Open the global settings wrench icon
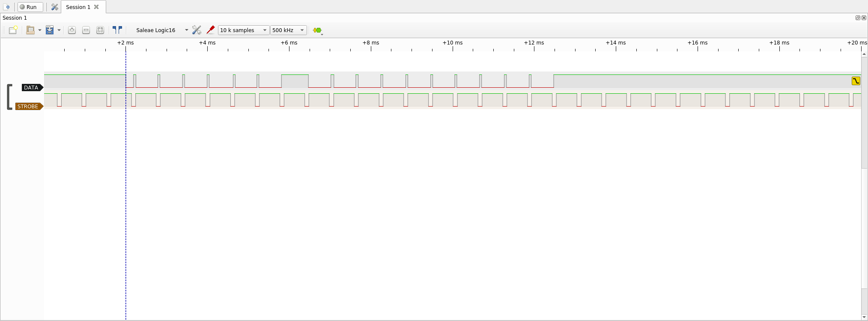The height and width of the screenshot is (321, 868). 54,7
